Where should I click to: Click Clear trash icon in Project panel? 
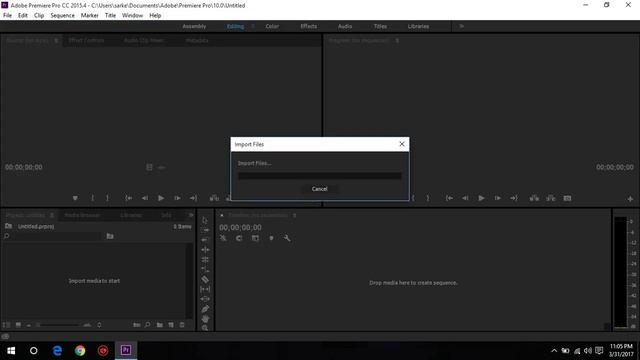click(x=182, y=325)
